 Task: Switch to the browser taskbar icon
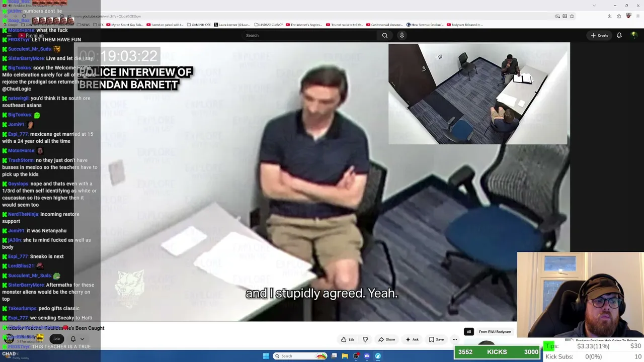(378, 356)
